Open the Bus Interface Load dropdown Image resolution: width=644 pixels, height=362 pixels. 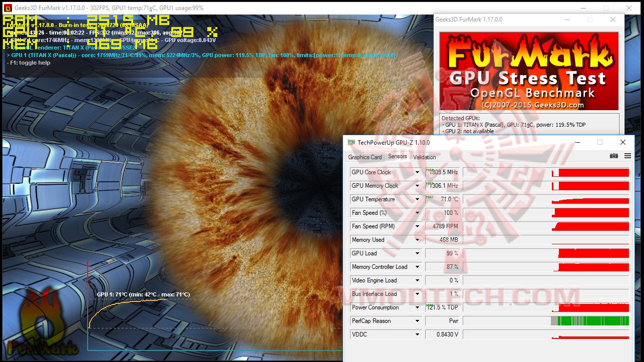417,294
